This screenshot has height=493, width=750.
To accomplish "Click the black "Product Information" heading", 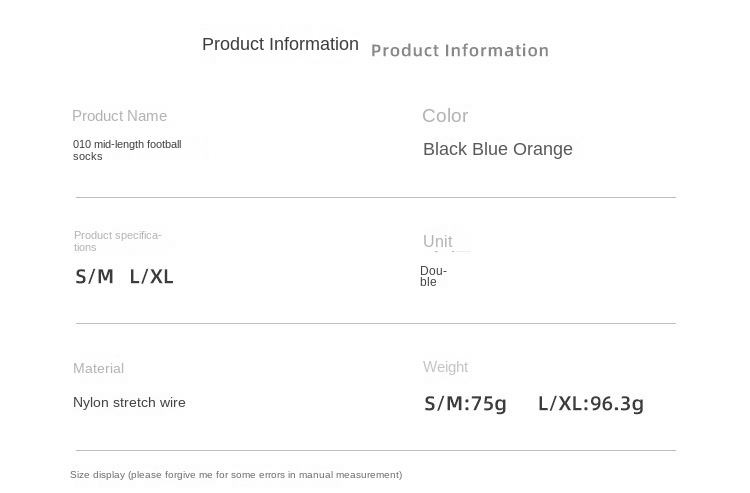I will pyautogui.click(x=280, y=44).
